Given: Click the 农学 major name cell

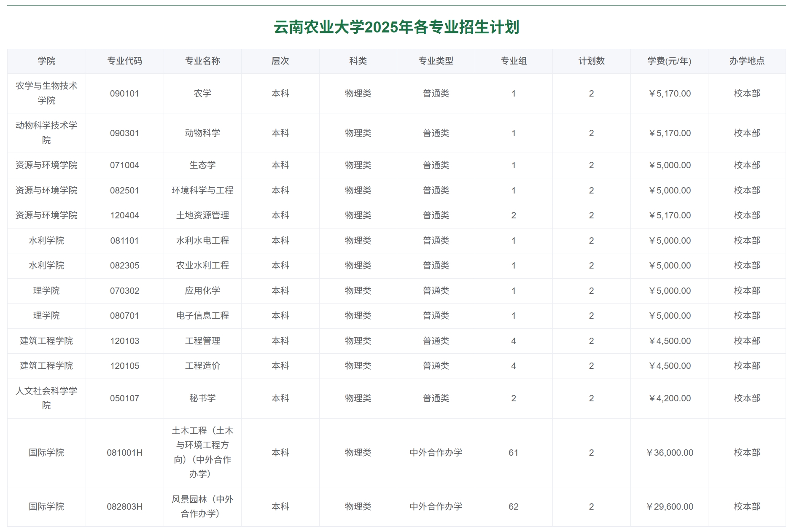Looking at the screenshot, I should point(202,94).
